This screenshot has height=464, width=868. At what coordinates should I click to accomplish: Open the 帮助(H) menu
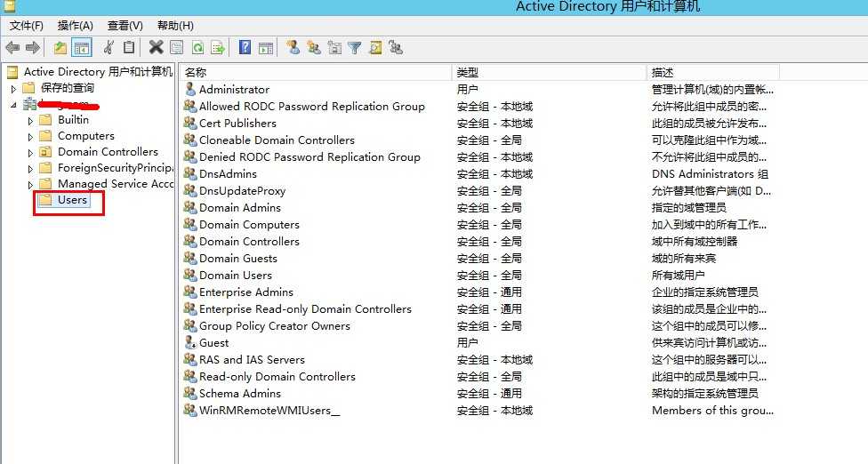tap(175, 26)
